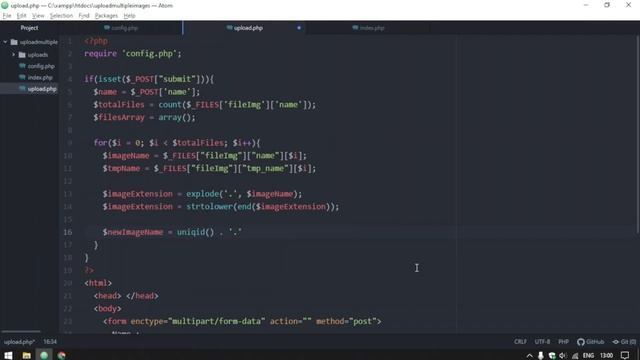Open Chrome from the taskbar
The image size is (640, 360).
[62, 355]
